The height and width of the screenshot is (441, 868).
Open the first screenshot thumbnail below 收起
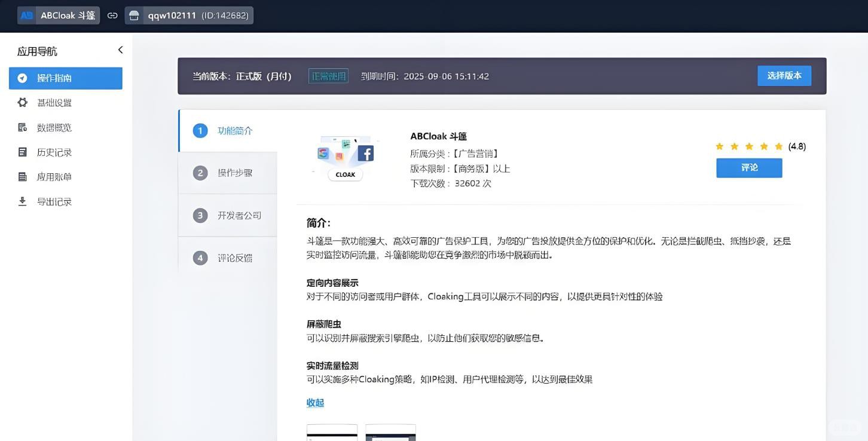[x=332, y=433]
